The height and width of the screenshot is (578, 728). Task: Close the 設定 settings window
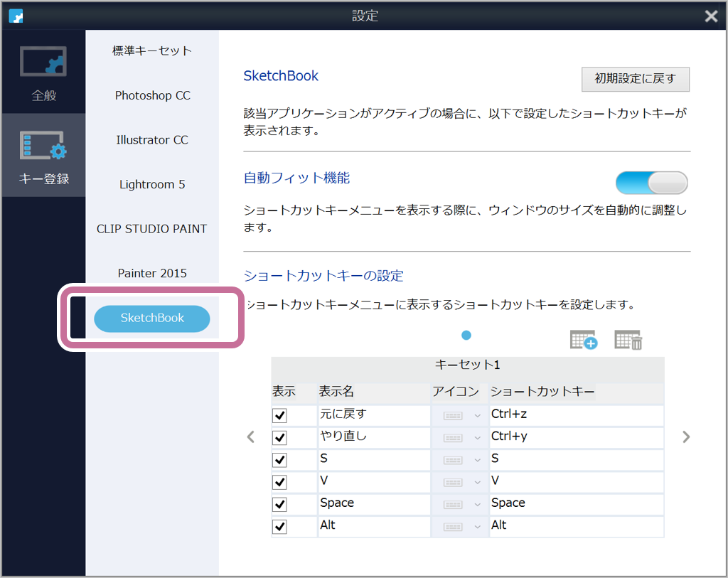711,16
